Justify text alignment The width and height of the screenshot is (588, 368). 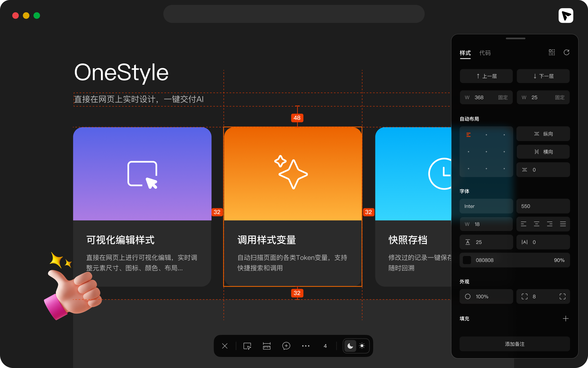(x=563, y=224)
